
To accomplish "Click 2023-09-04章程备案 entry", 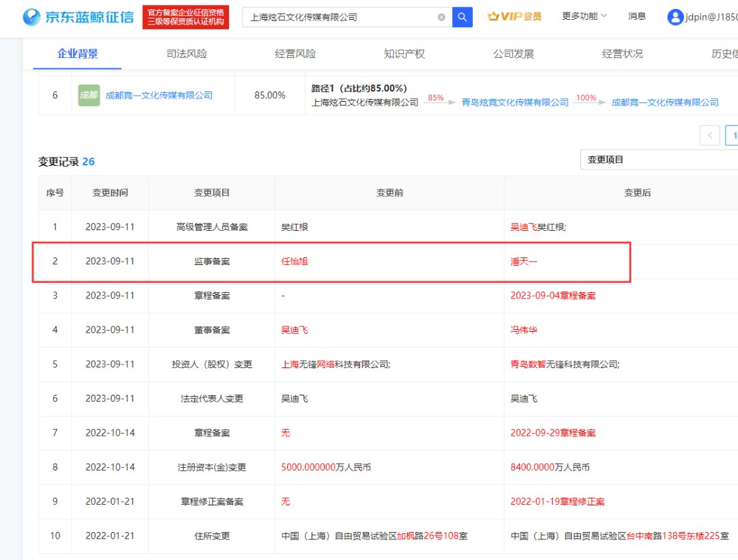I will 553,296.
